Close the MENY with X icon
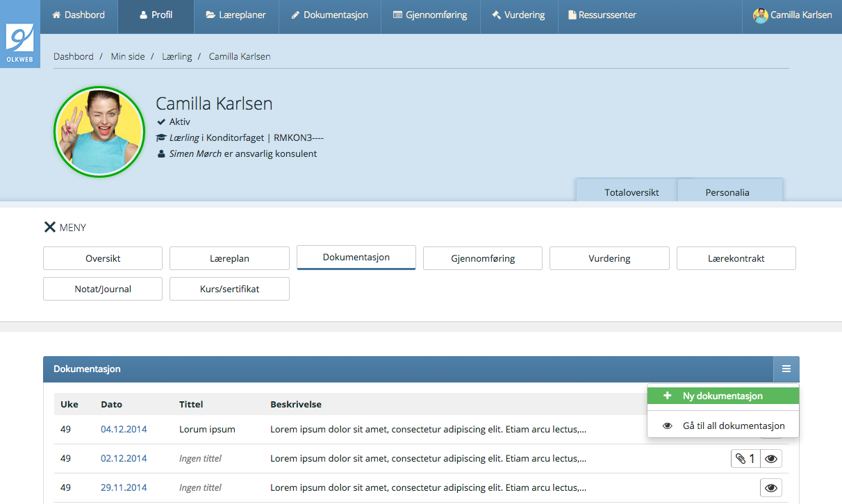This screenshot has width=842, height=504. point(50,227)
